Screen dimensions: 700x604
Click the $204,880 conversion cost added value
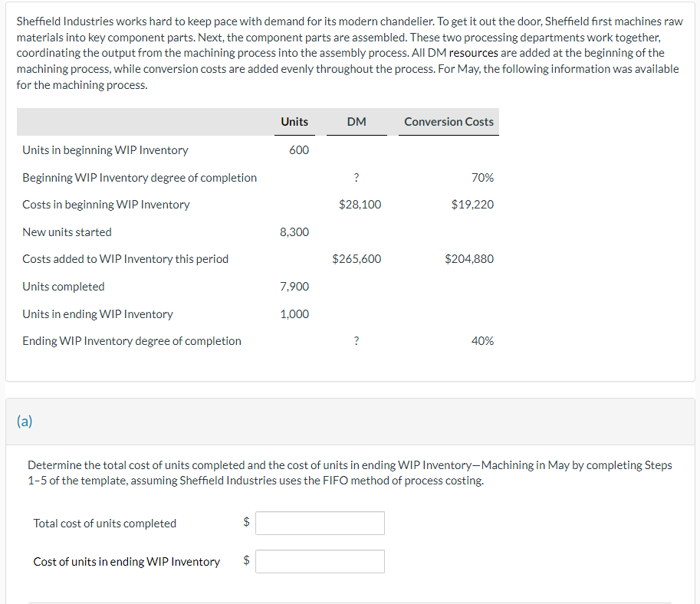coord(469,259)
